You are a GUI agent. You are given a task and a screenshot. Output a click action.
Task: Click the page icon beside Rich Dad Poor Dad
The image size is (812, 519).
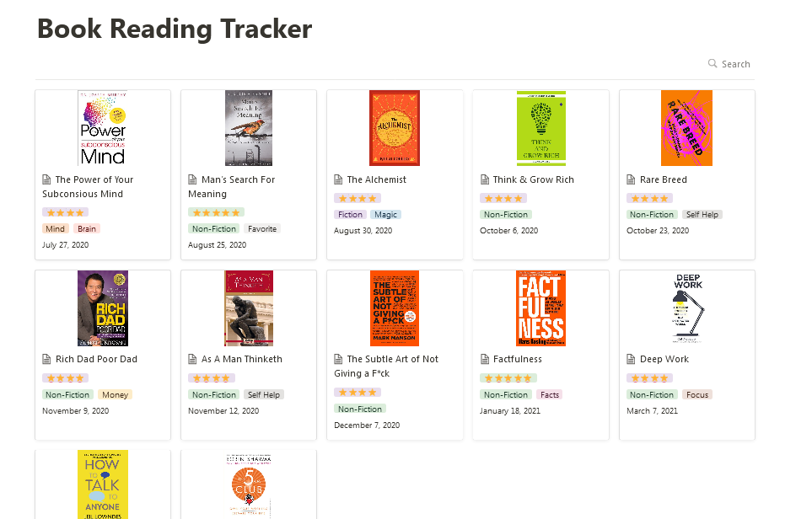tap(46, 359)
